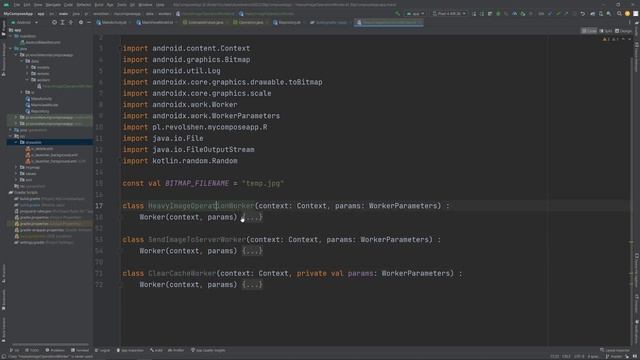Toggle the Build tool window at bottom
This screenshot has height=360, width=640.
point(156,350)
